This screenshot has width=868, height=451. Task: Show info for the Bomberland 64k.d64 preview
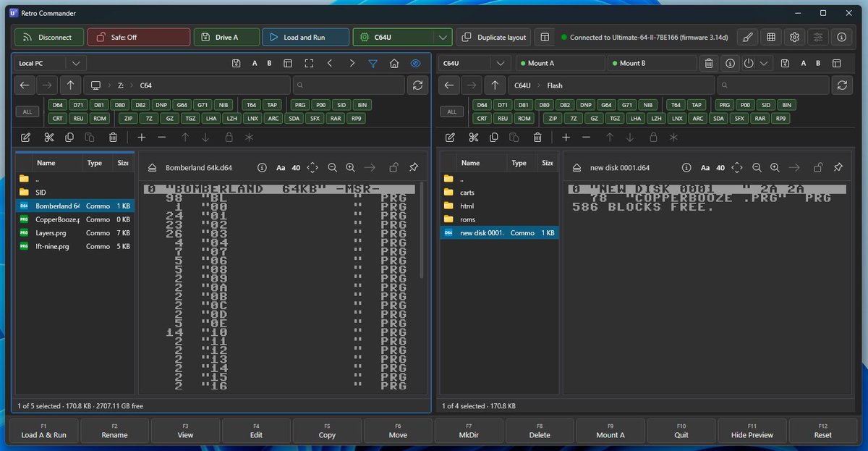(x=262, y=167)
